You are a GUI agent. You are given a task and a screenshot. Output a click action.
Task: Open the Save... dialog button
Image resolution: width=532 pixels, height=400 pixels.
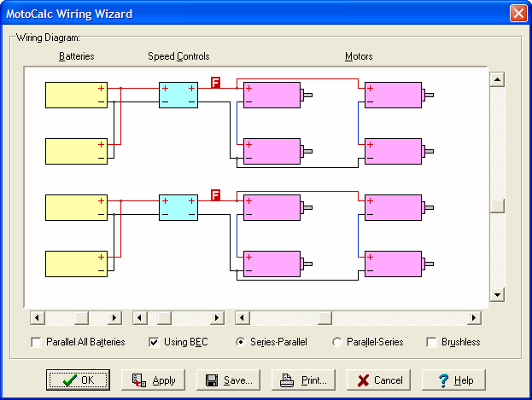click(x=228, y=380)
